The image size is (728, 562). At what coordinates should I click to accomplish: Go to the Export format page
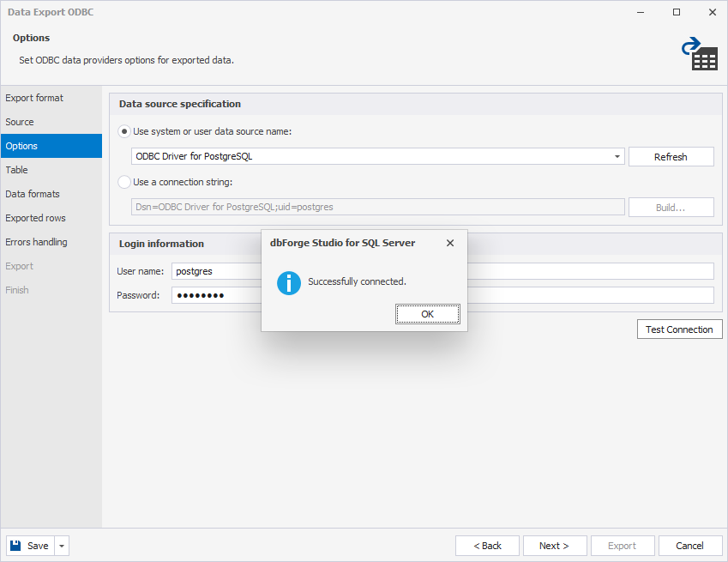click(34, 98)
